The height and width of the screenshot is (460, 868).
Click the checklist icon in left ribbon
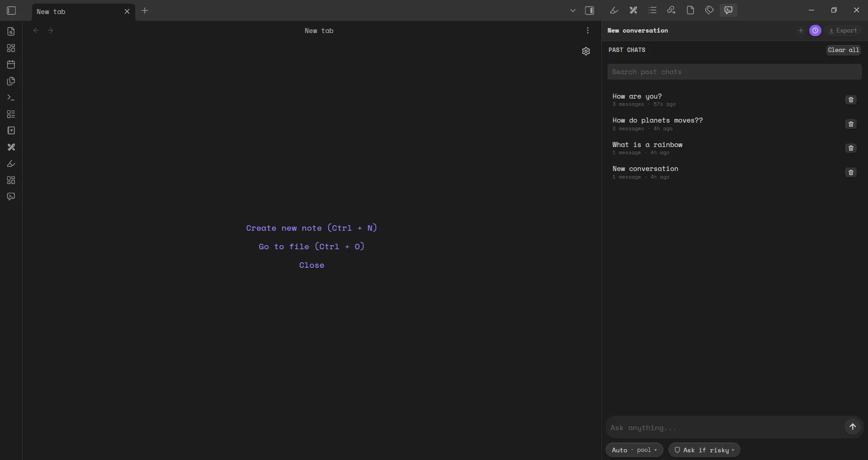click(x=11, y=114)
